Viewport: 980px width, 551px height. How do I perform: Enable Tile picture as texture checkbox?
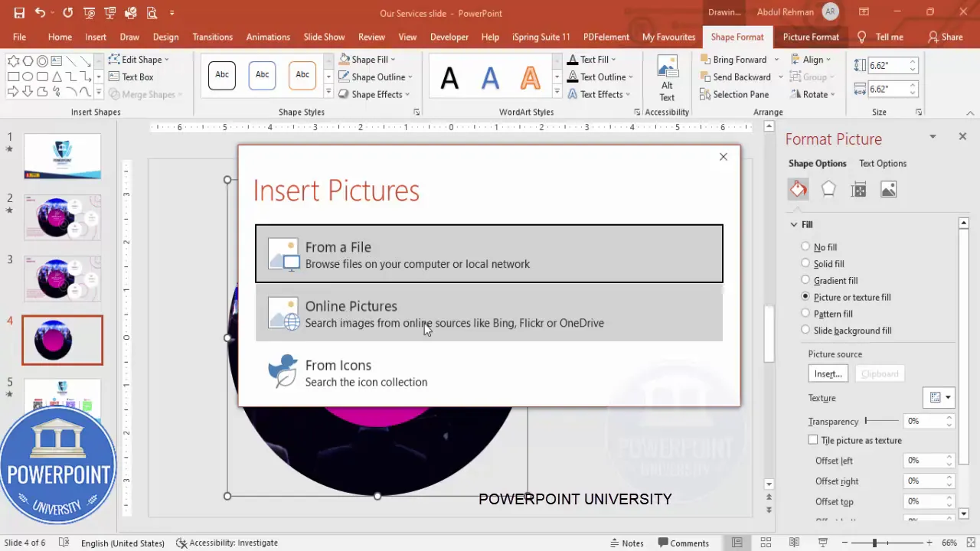click(x=813, y=440)
